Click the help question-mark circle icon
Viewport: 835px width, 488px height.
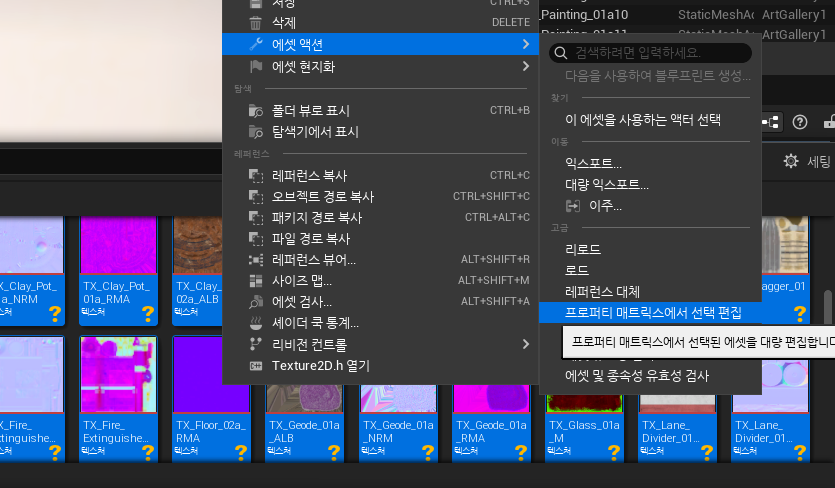[799, 122]
